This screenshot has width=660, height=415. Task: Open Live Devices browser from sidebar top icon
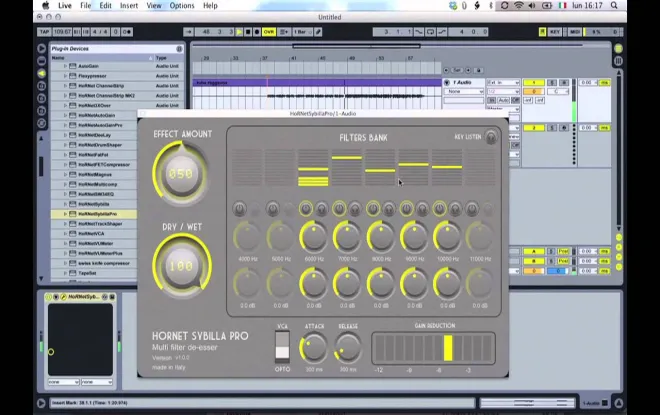pyautogui.click(x=42, y=48)
